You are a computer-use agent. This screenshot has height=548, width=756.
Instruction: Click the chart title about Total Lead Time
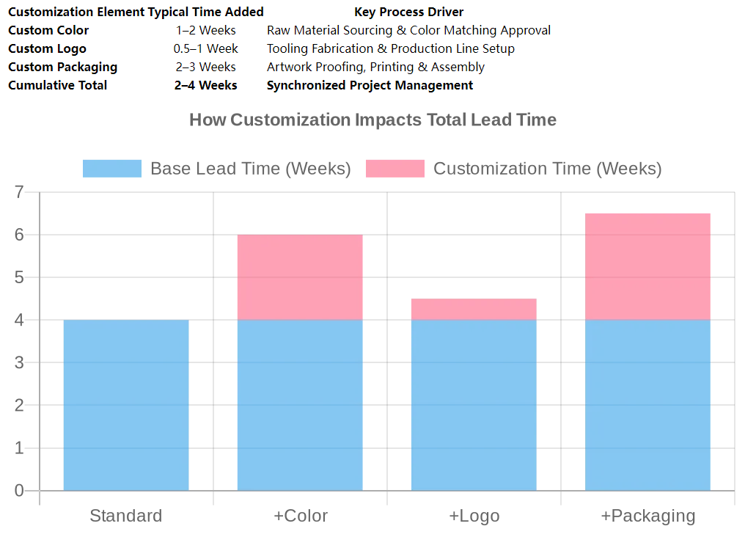(x=373, y=120)
